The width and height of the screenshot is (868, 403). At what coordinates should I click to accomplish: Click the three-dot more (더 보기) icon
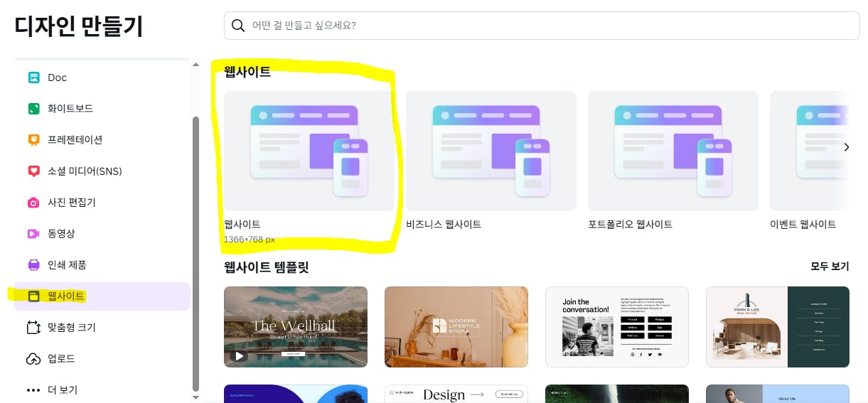pyautogui.click(x=33, y=390)
